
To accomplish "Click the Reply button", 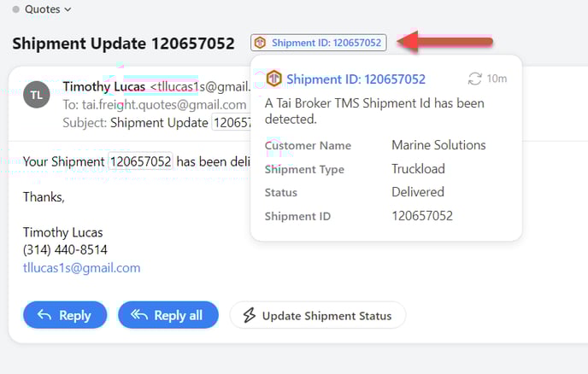I will (65, 315).
